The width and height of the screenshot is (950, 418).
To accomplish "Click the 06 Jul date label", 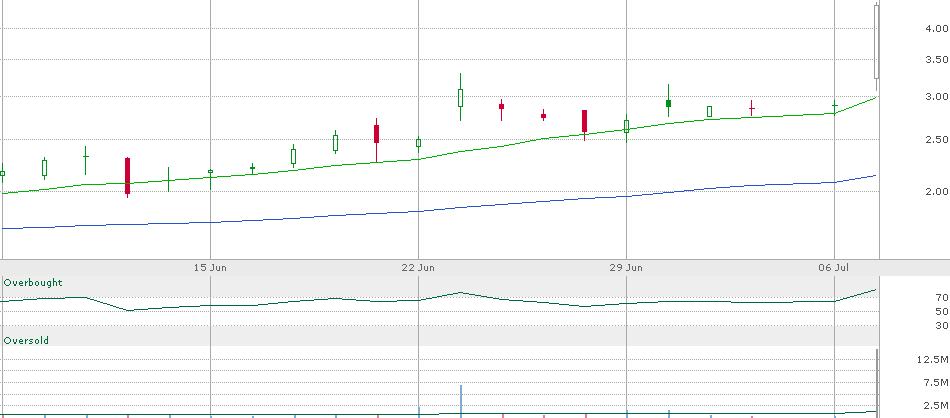I will [834, 268].
